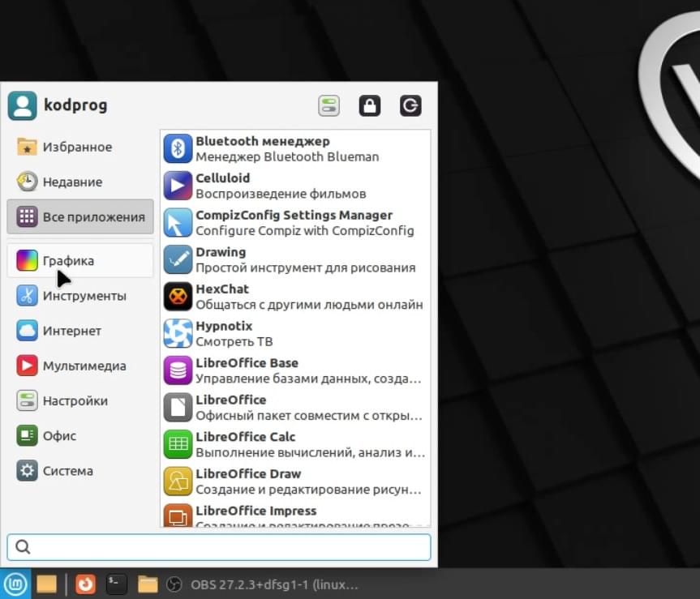The width and height of the screenshot is (700, 599).
Task: Click the log out icon in menu header
Action: pyautogui.click(x=410, y=105)
